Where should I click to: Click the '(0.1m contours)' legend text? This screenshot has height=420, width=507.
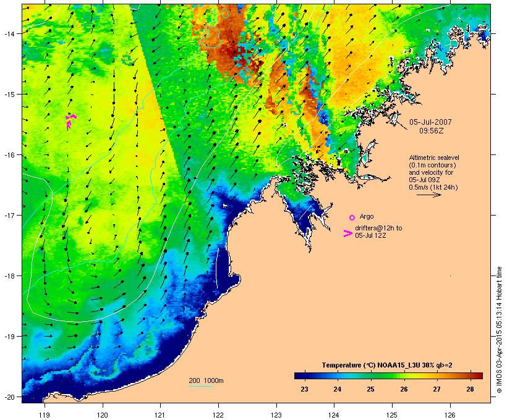[432, 165]
